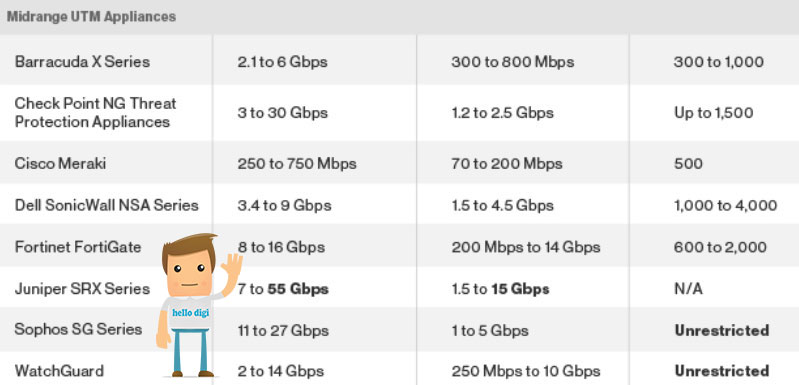Select the Midrange UTM Appliances header
Screen dimensions: 799x385
(x=91, y=16)
